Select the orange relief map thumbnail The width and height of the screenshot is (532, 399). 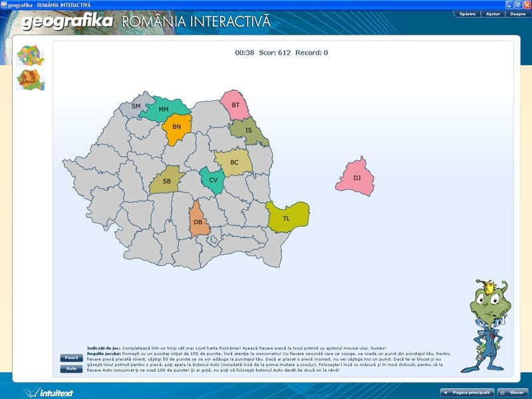tap(30, 80)
